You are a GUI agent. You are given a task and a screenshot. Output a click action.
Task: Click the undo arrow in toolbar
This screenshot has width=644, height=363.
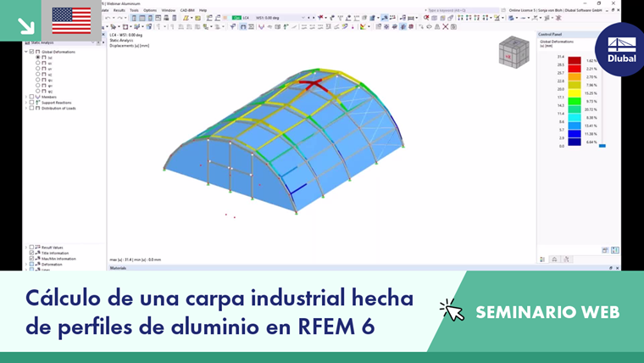coord(108,18)
